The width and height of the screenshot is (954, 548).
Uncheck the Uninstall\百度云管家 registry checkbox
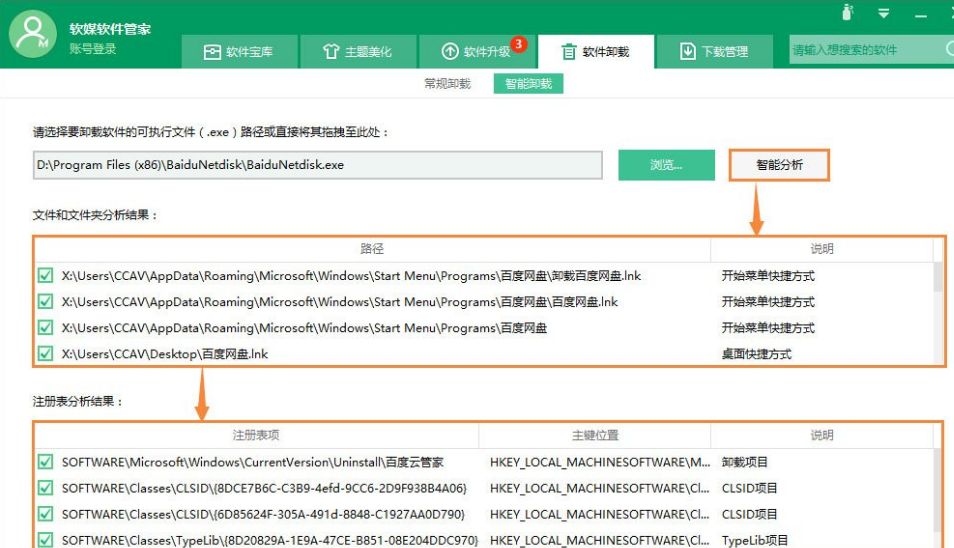pyautogui.click(x=45, y=462)
